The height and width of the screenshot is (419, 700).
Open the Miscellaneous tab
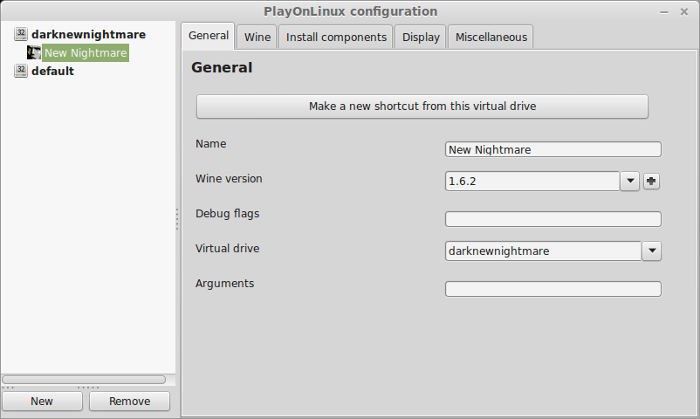click(x=491, y=37)
